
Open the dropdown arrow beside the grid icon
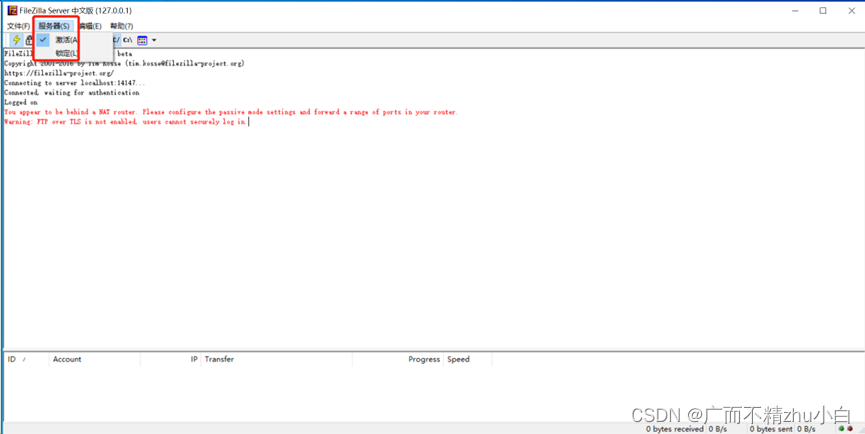(x=154, y=40)
